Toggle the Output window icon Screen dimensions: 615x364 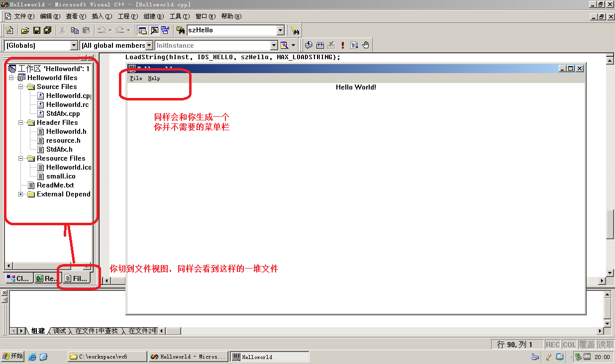point(154,30)
